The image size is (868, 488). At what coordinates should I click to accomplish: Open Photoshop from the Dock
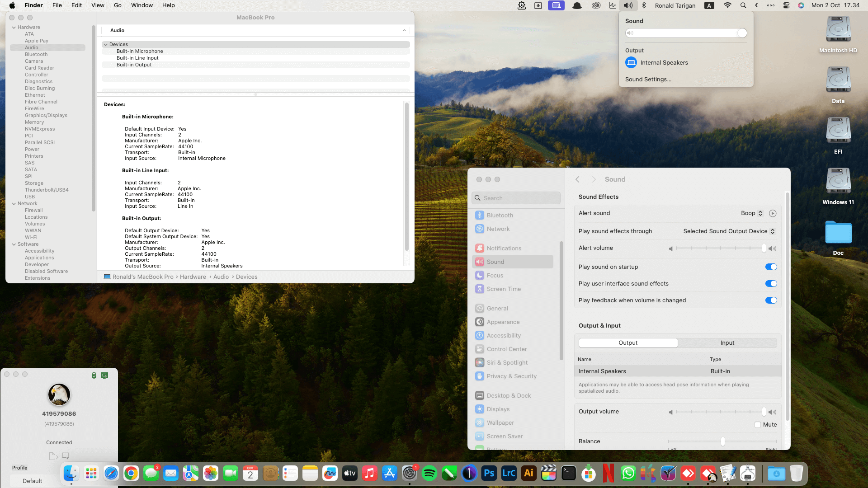click(x=489, y=473)
